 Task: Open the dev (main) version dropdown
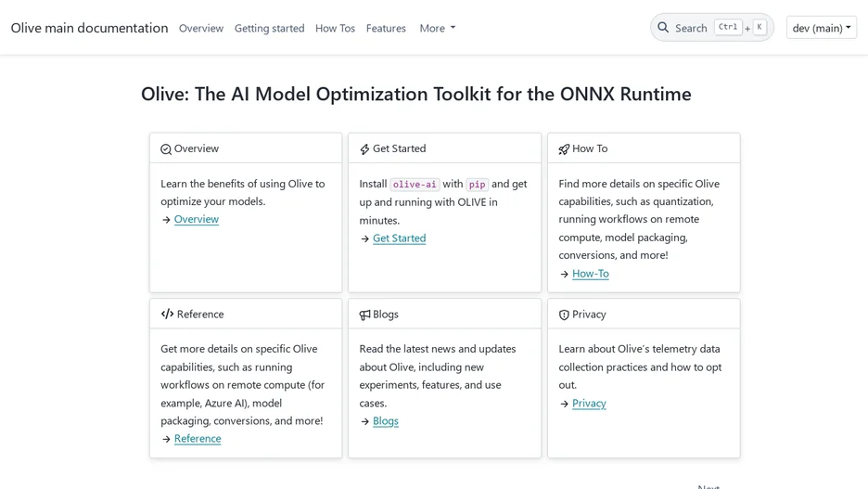(x=822, y=28)
